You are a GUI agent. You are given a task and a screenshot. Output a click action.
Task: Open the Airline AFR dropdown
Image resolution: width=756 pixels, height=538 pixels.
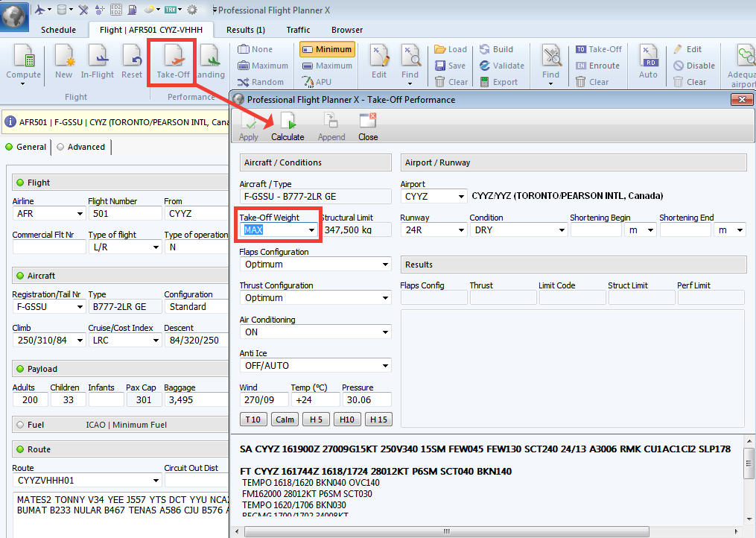[x=80, y=214]
